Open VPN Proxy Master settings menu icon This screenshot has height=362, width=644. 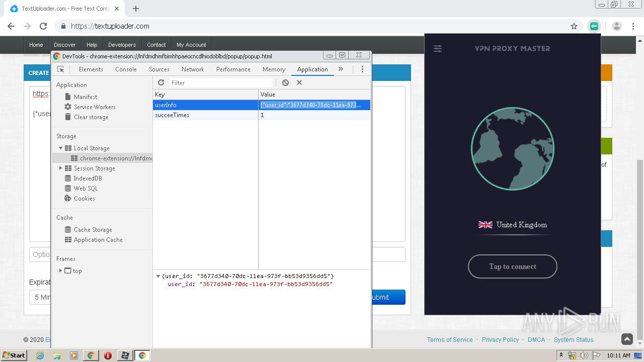tap(438, 49)
